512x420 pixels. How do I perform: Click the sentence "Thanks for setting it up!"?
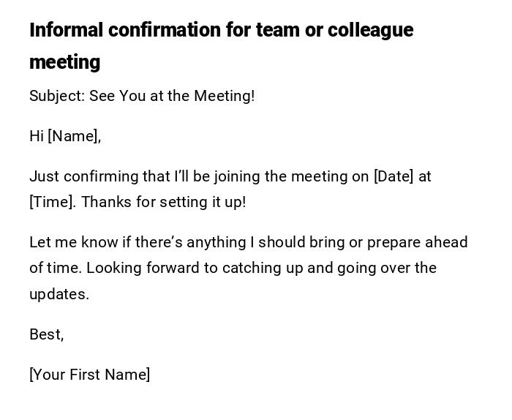pyautogui.click(x=163, y=202)
